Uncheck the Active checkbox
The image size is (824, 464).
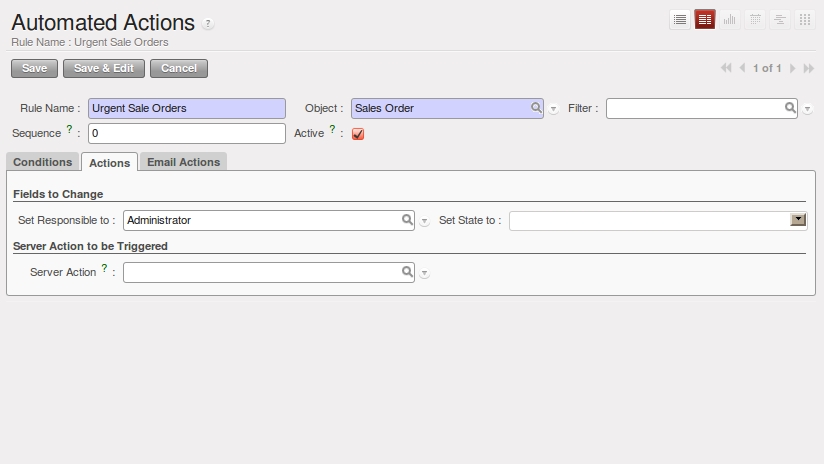[x=358, y=134]
